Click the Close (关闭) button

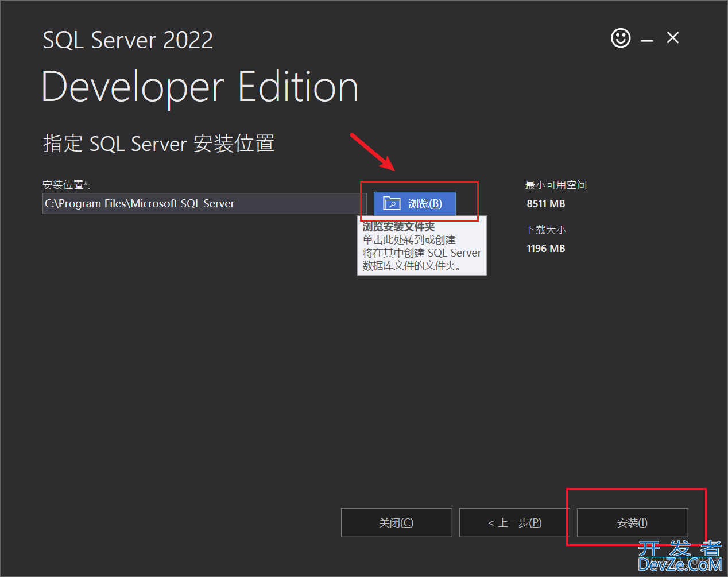(x=396, y=522)
